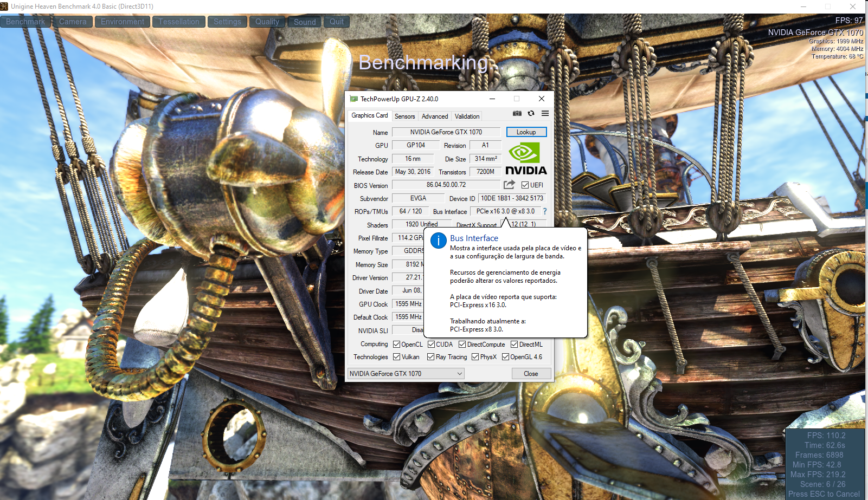This screenshot has height=500, width=868.
Task: Click the Pixel Fillrate value field
Action: 408,238
